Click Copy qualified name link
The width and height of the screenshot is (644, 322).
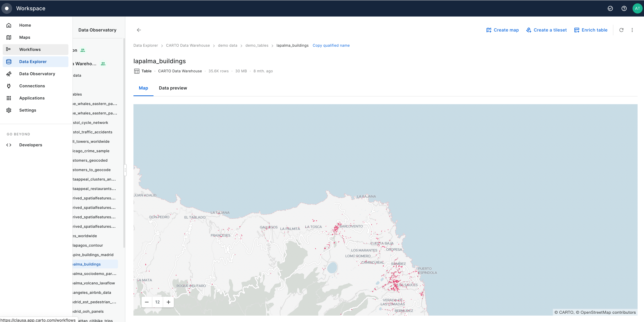tap(331, 46)
